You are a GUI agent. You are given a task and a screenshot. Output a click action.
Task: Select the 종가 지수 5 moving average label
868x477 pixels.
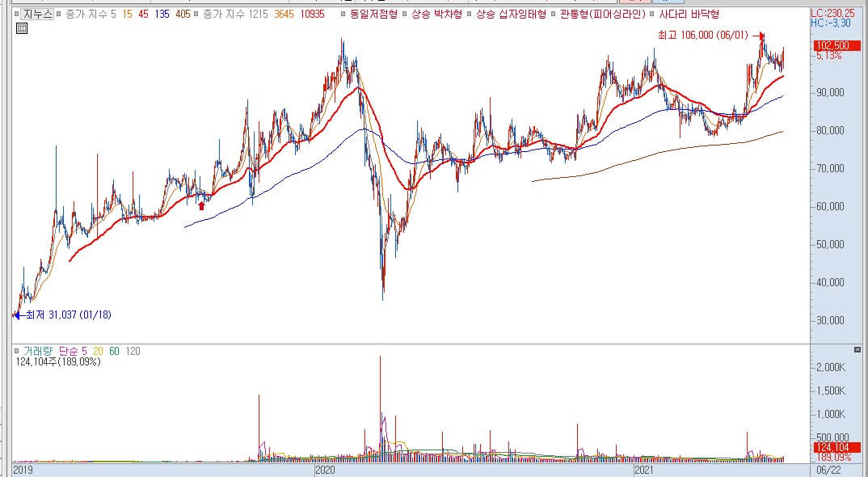[91, 15]
